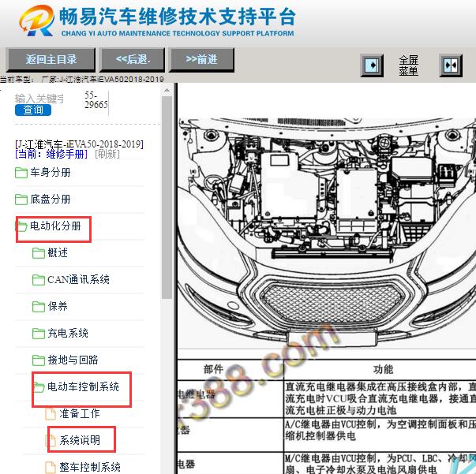This screenshot has width=476, height=474.
Task: Click the folder icon beside 底盘分册
Action: (x=21, y=200)
